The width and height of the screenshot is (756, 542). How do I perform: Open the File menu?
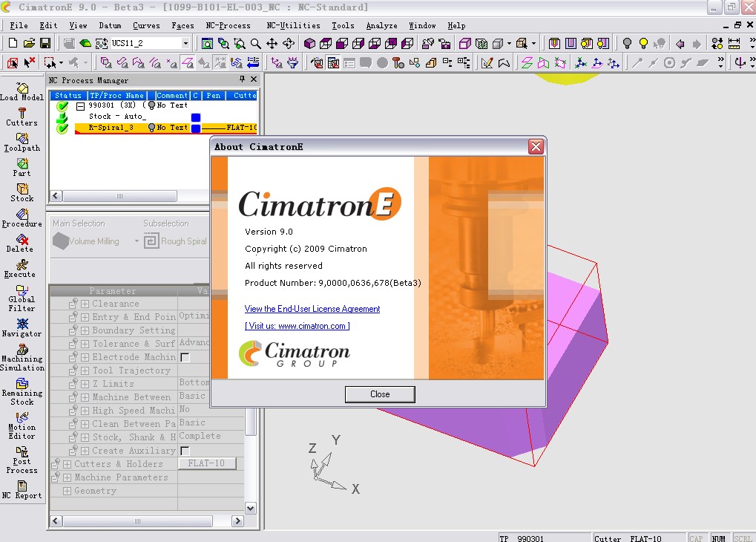pyautogui.click(x=19, y=25)
